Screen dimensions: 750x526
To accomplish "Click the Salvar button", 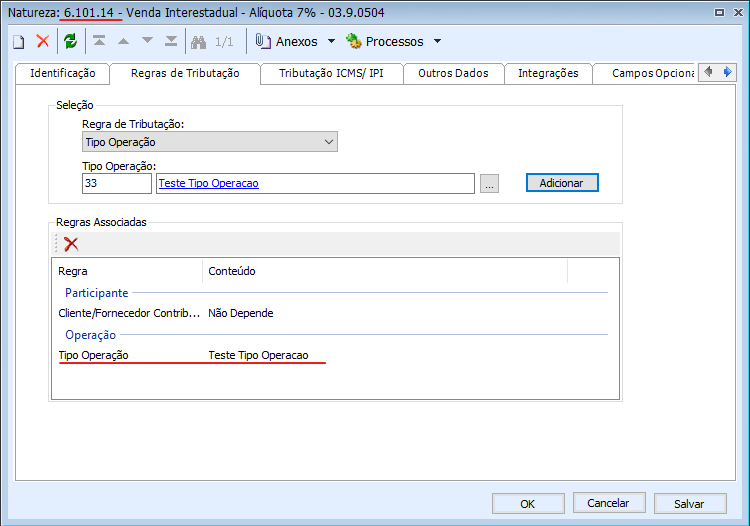I will click(688, 503).
